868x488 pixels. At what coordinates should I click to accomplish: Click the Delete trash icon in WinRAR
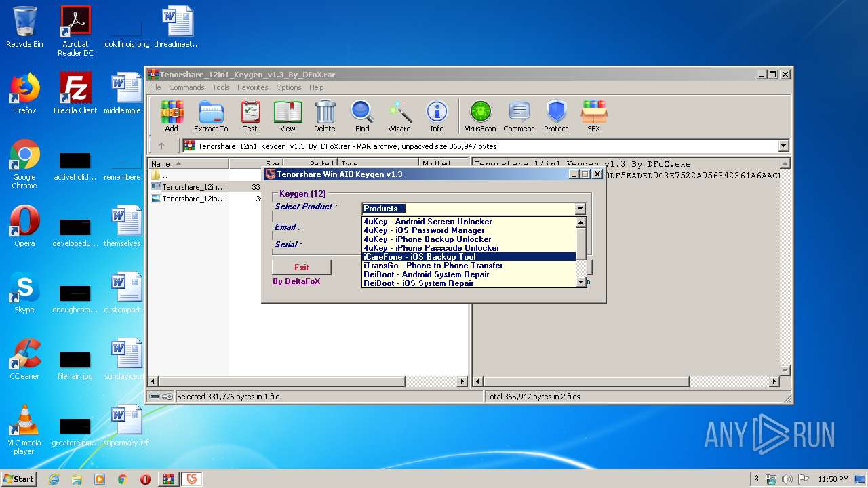pos(325,117)
